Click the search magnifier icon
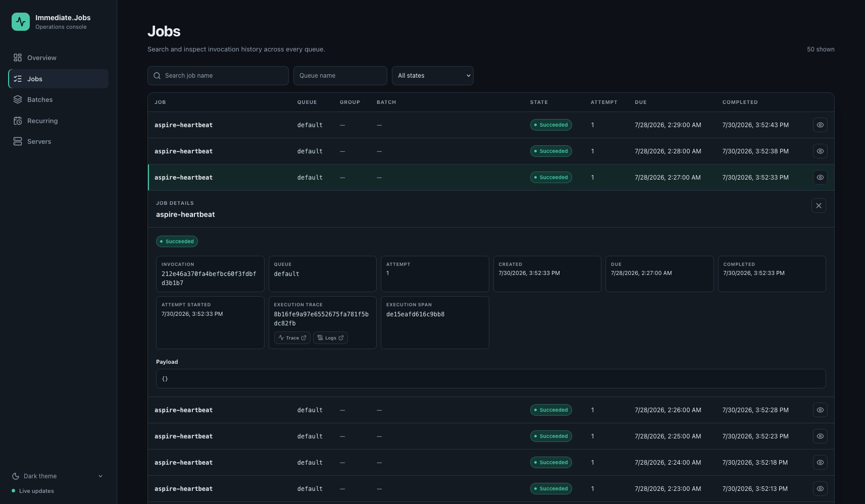Viewport: 865px width, 504px height. click(x=157, y=76)
